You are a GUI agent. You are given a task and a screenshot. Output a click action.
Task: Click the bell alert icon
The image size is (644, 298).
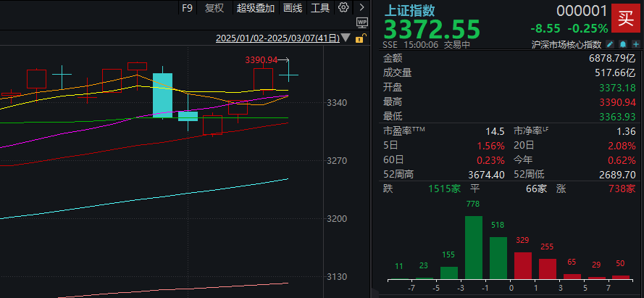(623, 44)
